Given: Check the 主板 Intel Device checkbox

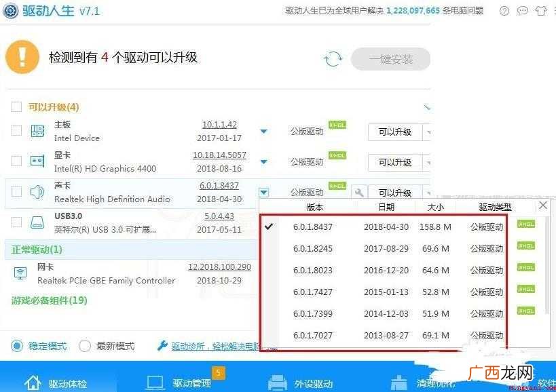Looking at the screenshot, I should pos(16,130).
